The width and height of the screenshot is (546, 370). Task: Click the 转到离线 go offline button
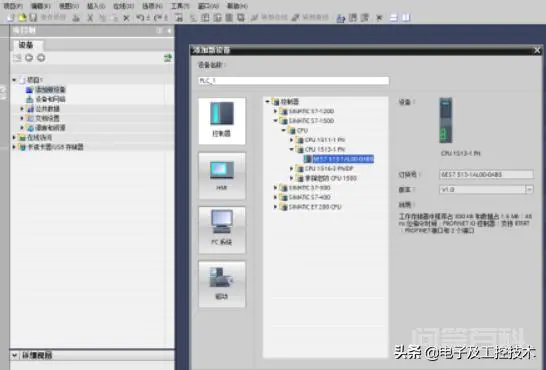pos(311,17)
